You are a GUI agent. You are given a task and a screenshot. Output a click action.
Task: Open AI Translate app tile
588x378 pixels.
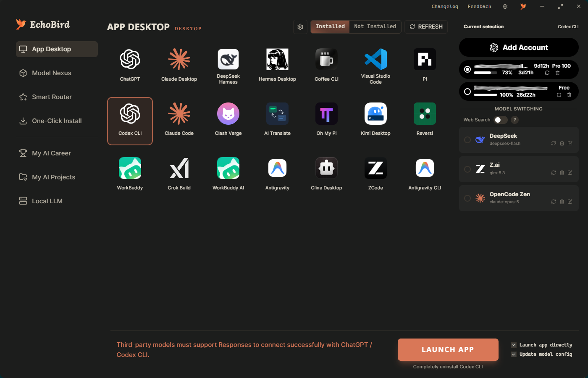click(277, 121)
